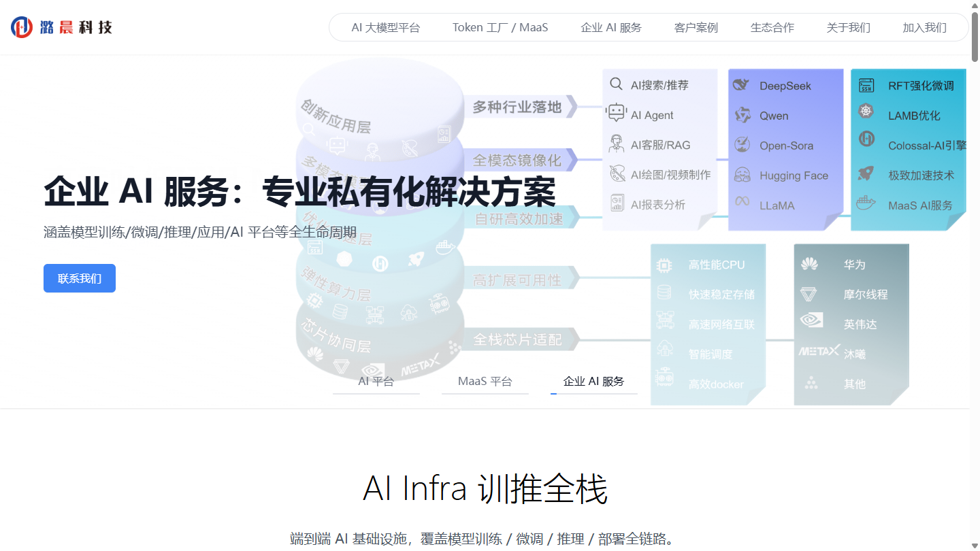This screenshot has width=980, height=551.
Task: Click the 多种行业落地 arrow label
Action: point(521,107)
